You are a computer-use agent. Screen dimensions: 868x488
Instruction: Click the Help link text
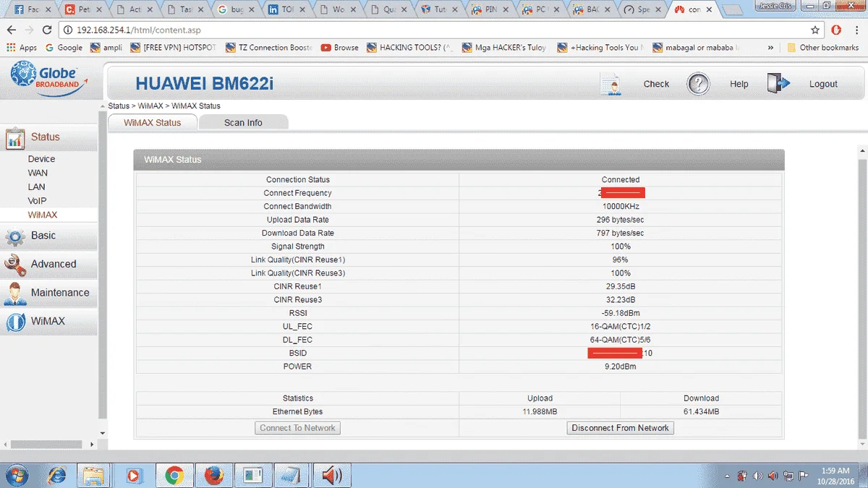(x=739, y=84)
